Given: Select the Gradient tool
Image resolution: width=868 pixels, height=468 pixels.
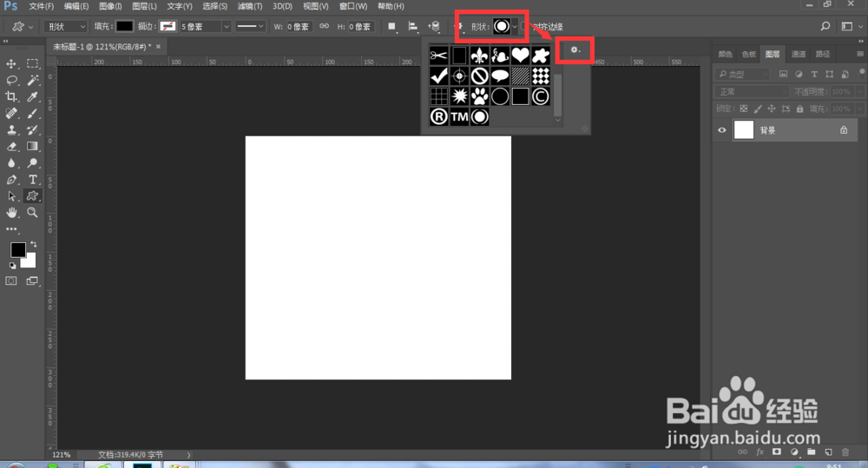Looking at the screenshot, I should pos(32,147).
